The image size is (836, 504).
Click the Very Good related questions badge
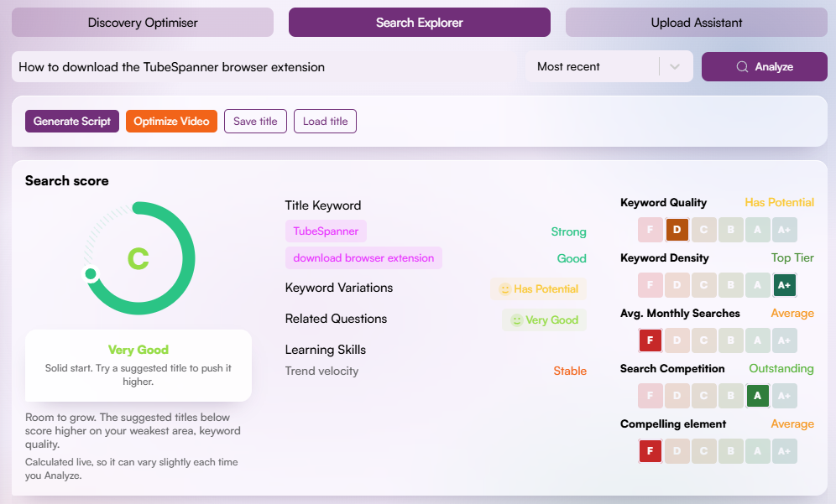545,320
